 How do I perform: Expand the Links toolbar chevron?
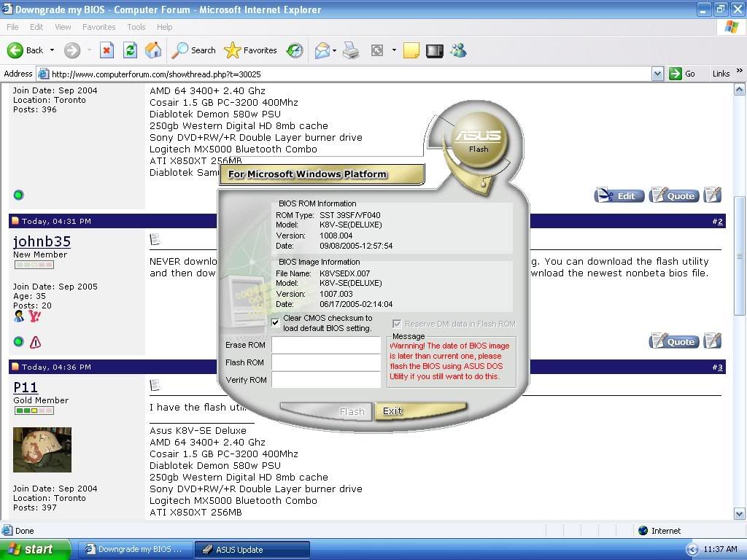740,71
